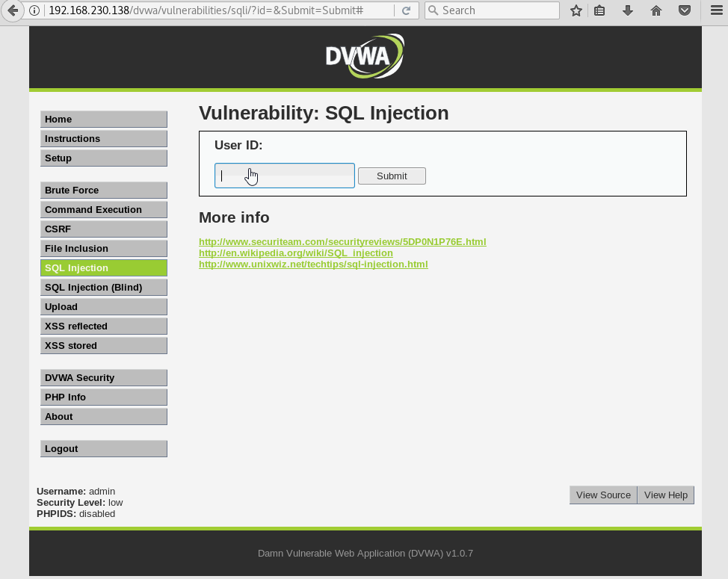
Task: Go to the browser home page icon
Action: click(656, 10)
